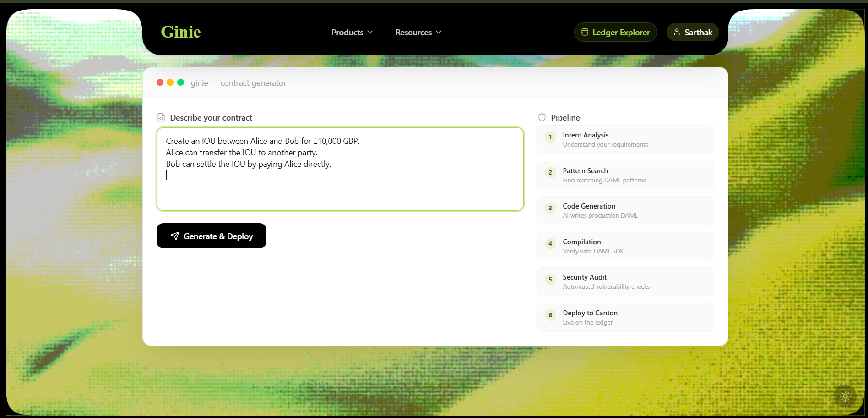The image size is (868, 418).
Task: Click the database icon in Ledger Explorer
Action: (585, 32)
